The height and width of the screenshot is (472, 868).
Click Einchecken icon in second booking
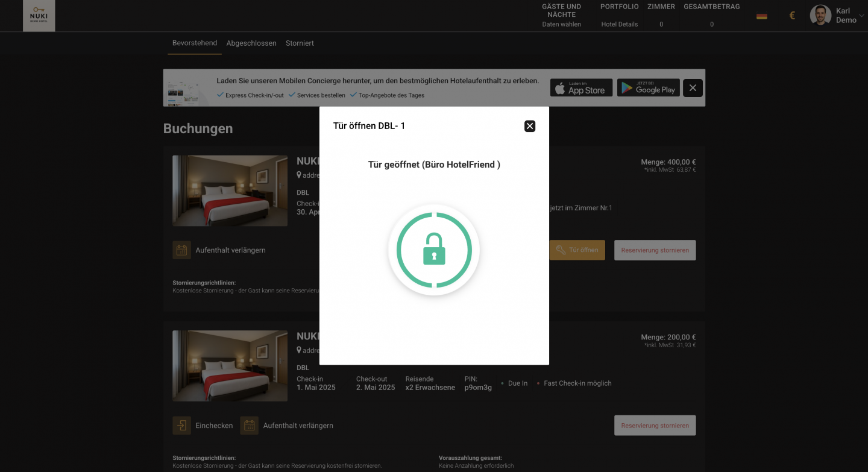coord(182,426)
